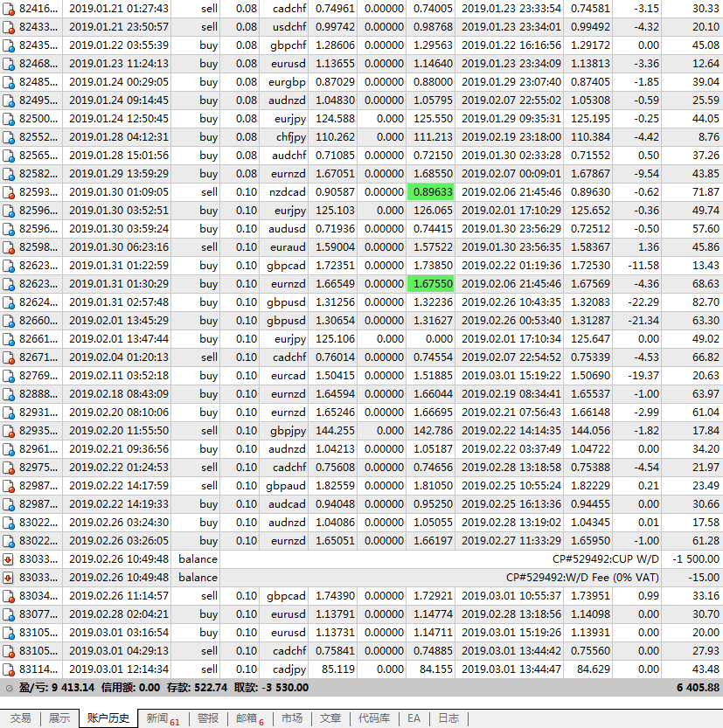This screenshot has height=728, width=723.
Task: Click the order icon in the euraud sell row
Action: 9,247
